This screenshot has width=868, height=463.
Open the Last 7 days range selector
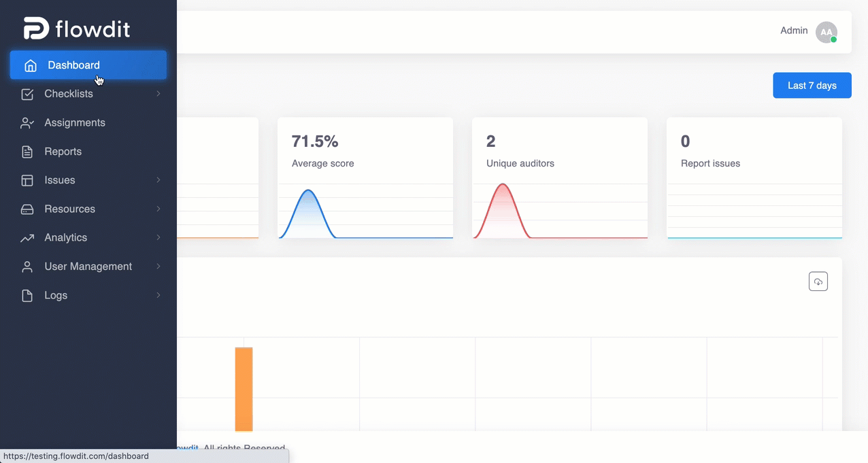[812, 85]
